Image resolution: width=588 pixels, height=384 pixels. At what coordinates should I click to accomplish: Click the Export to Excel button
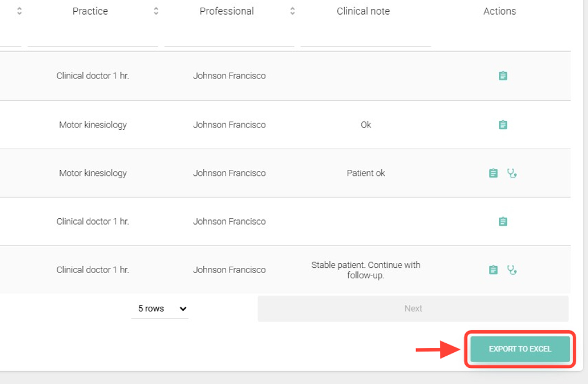520,349
